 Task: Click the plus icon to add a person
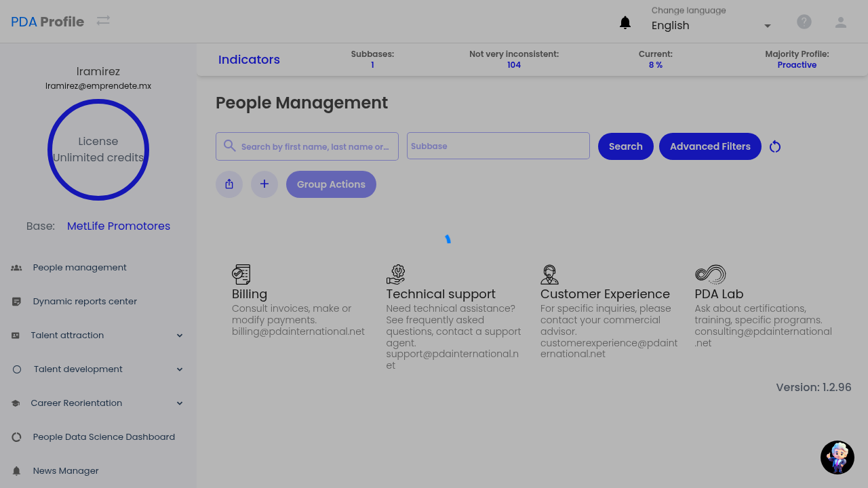point(264,184)
